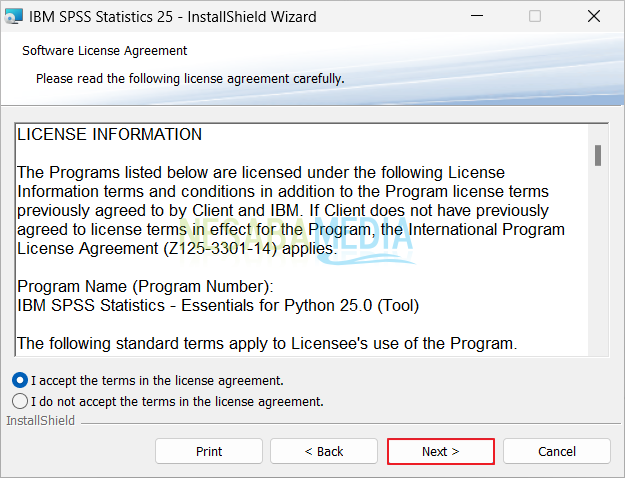Click the 'LICENSE INFORMATION' heading text

110,134
